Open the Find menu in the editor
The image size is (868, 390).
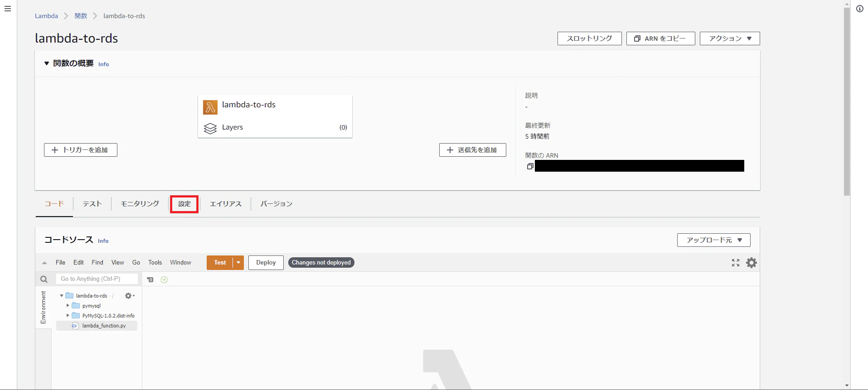tap(97, 263)
